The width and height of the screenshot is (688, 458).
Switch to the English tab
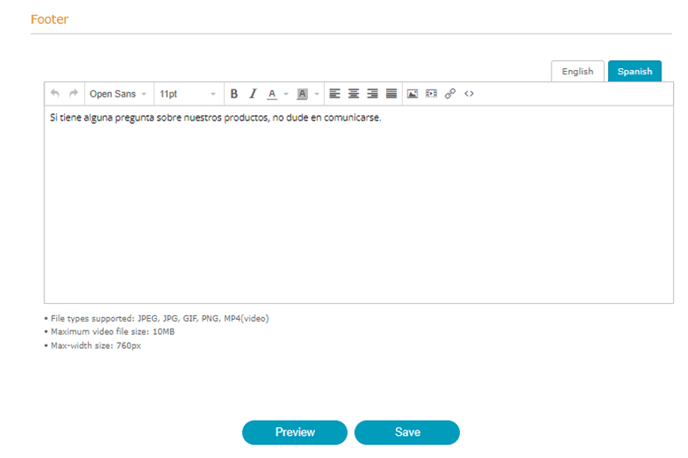pyautogui.click(x=577, y=71)
